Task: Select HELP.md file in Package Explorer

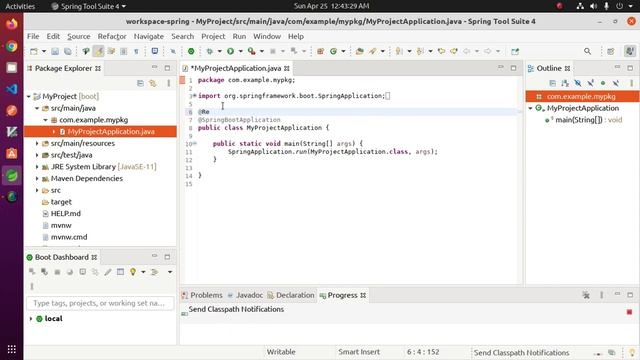Action: coord(65,213)
